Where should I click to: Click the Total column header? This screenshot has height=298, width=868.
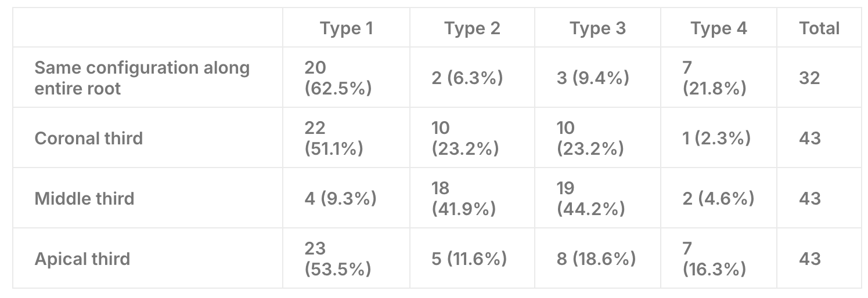819,28
